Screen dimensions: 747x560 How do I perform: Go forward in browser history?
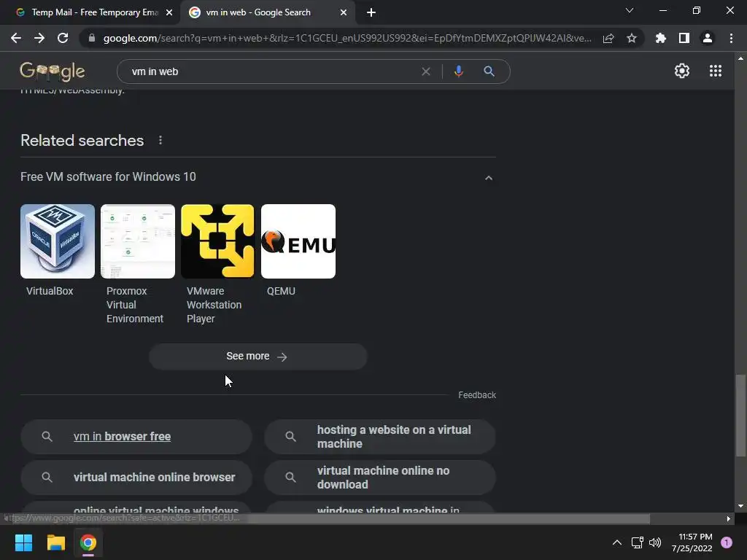pos(39,38)
